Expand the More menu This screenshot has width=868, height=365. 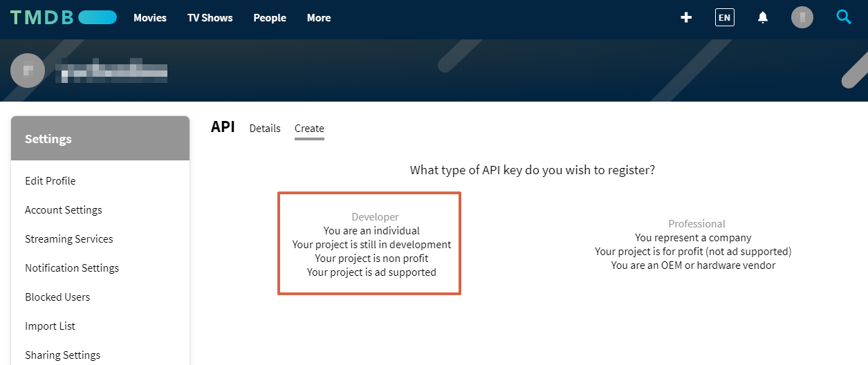click(319, 18)
